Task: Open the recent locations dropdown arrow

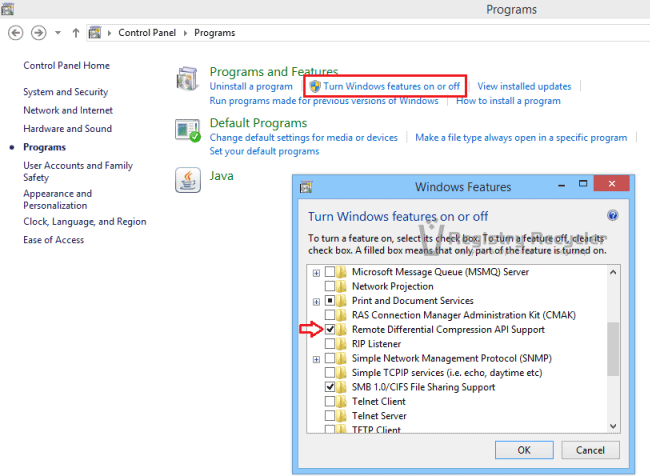Action: [58, 33]
